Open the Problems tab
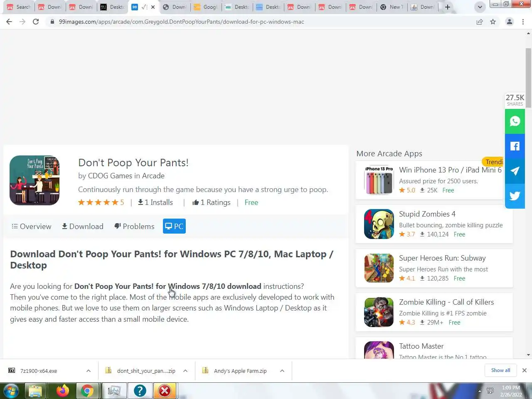The height and width of the screenshot is (399, 532). point(134,227)
